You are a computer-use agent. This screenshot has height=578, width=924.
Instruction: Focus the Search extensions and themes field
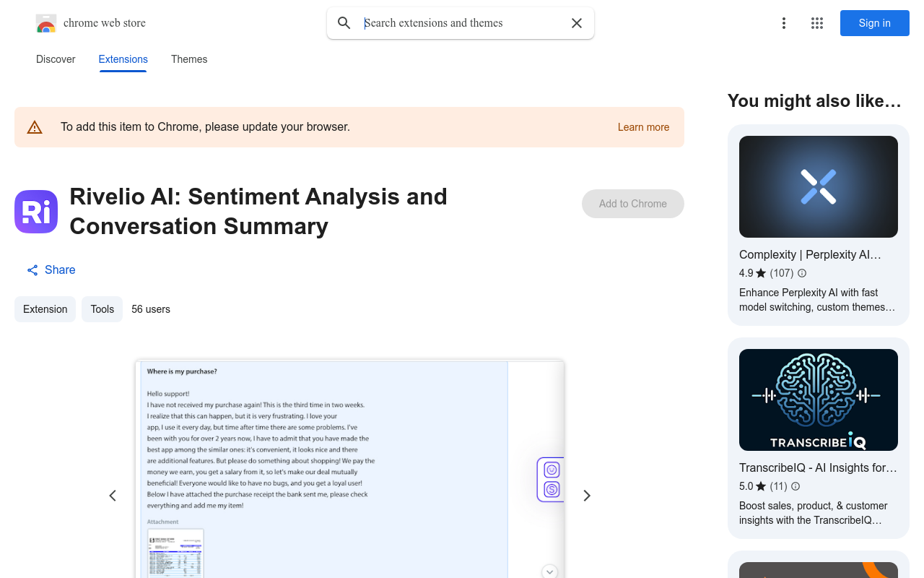click(x=461, y=23)
